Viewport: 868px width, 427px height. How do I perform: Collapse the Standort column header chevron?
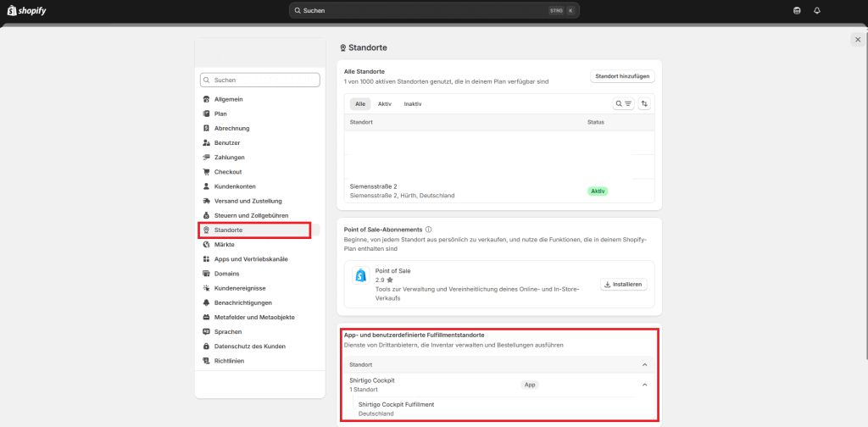[643, 364]
